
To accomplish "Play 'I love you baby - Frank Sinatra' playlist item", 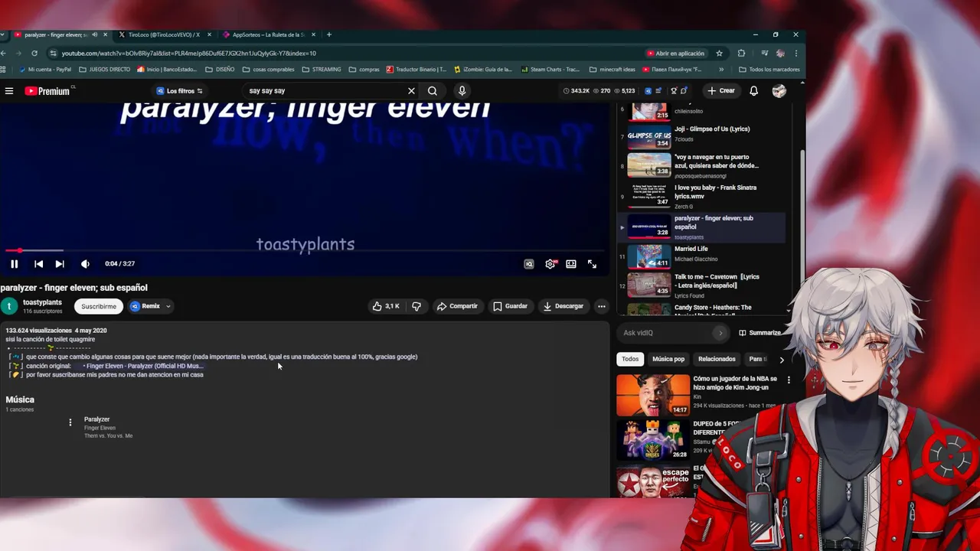I will tap(701, 196).
